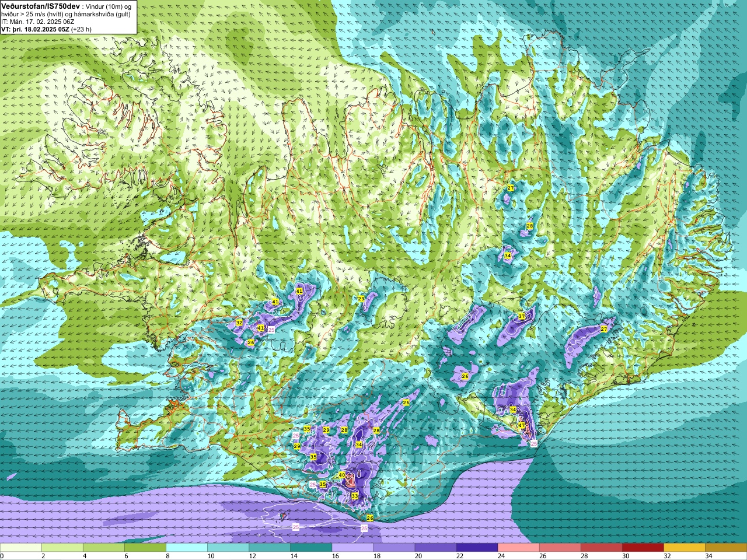This screenshot has height=560, width=747.
Task: Click the yellow gust label 32
Action: (239, 323)
